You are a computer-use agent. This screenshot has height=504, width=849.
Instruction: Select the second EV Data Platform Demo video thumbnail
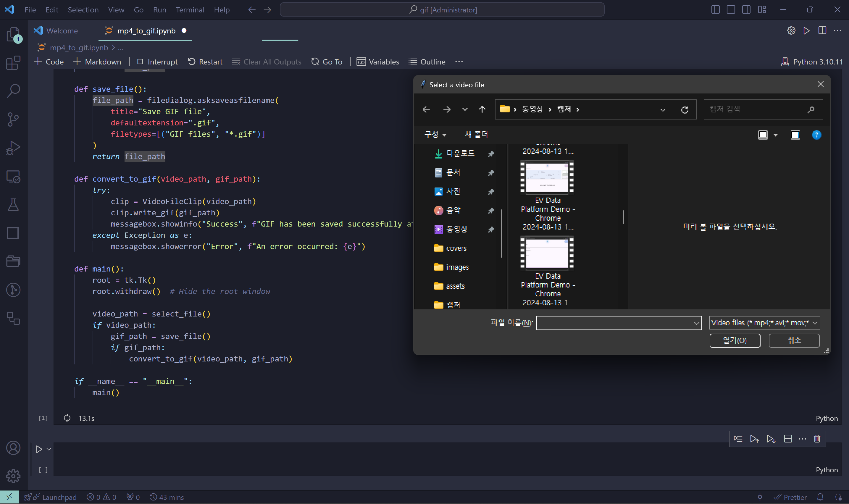click(x=547, y=253)
